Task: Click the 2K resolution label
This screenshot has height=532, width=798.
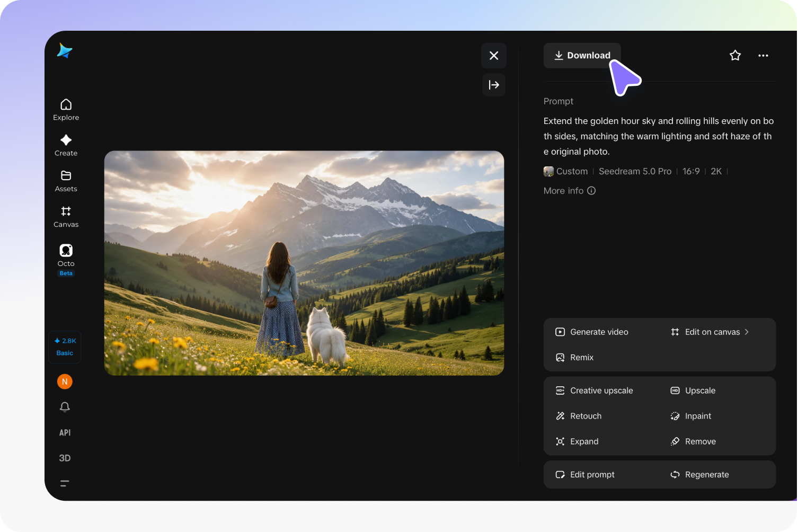Action: pyautogui.click(x=716, y=171)
